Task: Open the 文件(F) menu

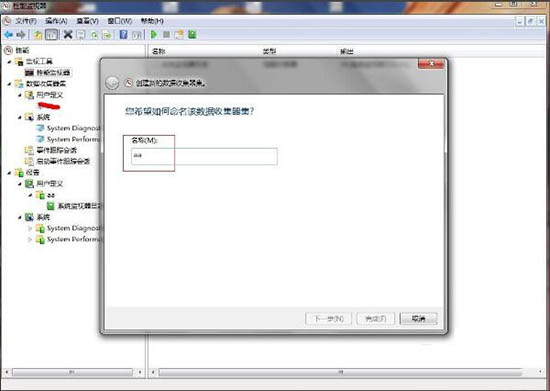Action: (x=25, y=21)
